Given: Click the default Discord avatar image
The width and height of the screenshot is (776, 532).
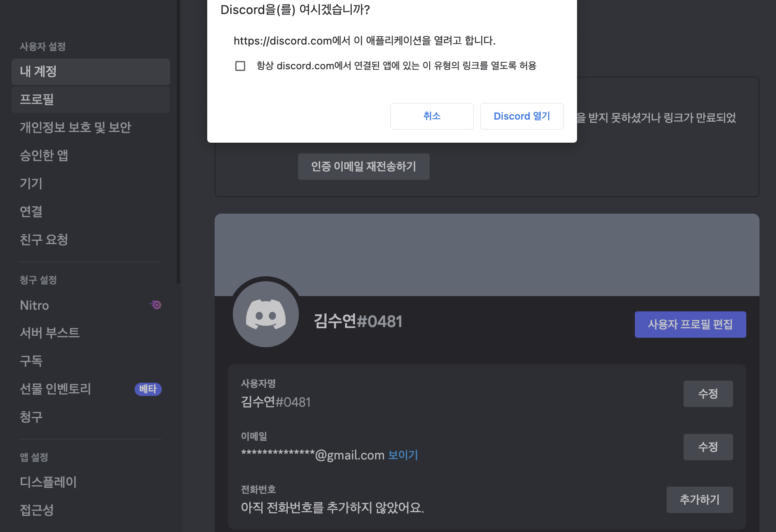Looking at the screenshot, I should (x=266, y=314).
